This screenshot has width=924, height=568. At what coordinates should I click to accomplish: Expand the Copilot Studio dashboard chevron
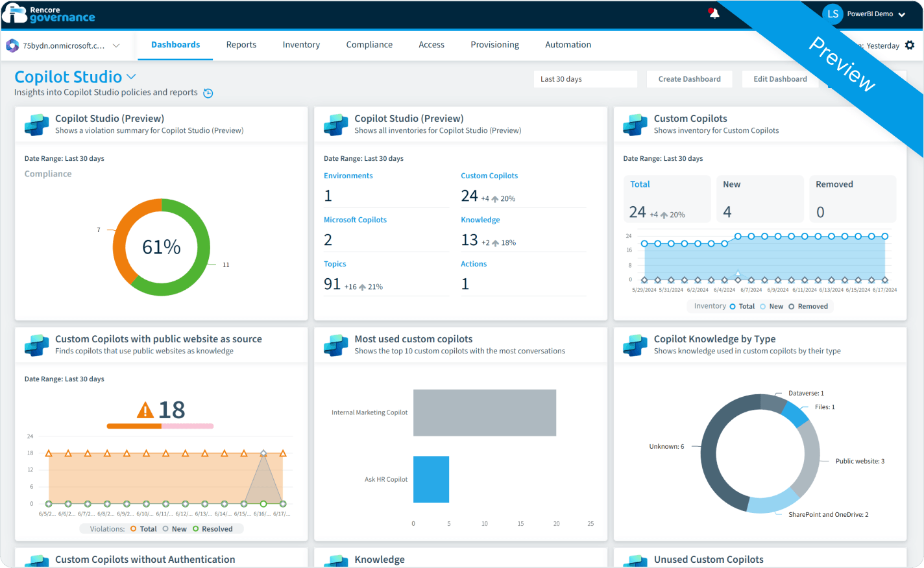tap(131, 77)
